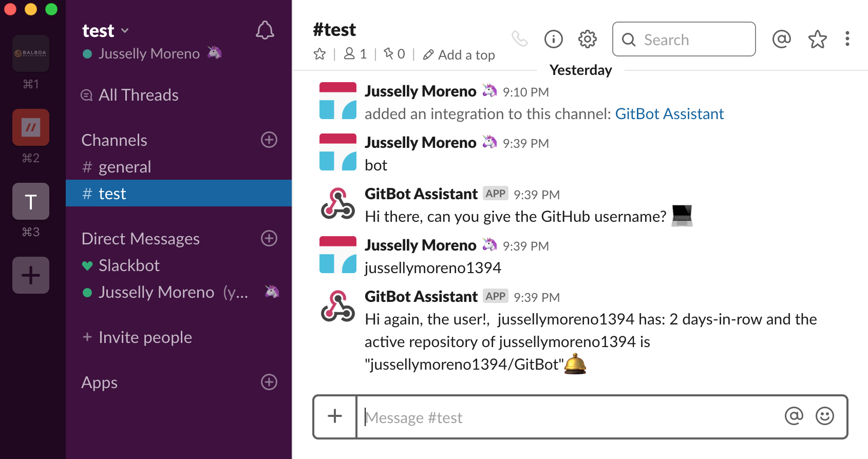Browse apps with the Apps plus icon
868x459 pixels.
tap(269, 382)
